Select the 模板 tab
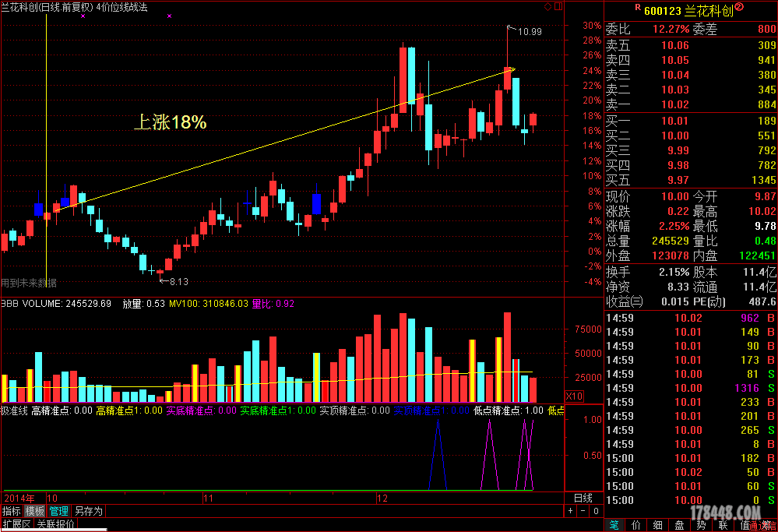This screenshot has width=778, height=532. click(35, 511)
